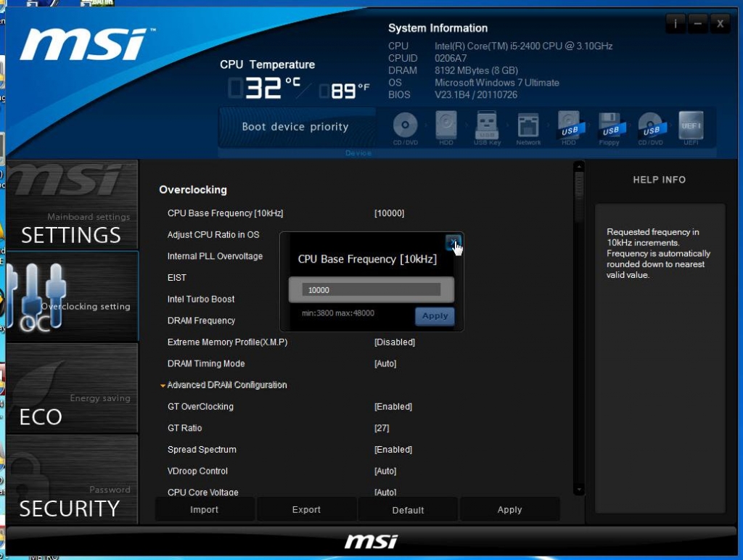Toggle Spread Spectrum [Enabled] setting

coord(393,450)
